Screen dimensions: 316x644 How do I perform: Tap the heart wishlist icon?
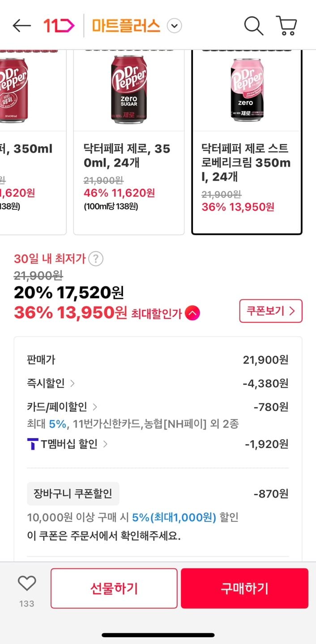(x=27, y=583)
